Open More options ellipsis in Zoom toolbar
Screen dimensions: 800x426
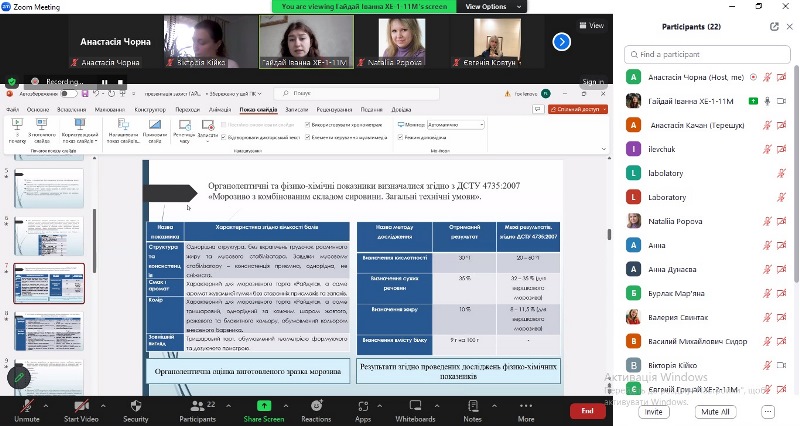[526, 406]
